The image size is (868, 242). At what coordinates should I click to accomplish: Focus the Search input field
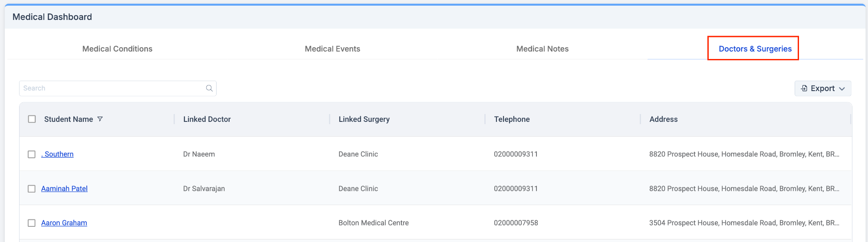point(113,88)
